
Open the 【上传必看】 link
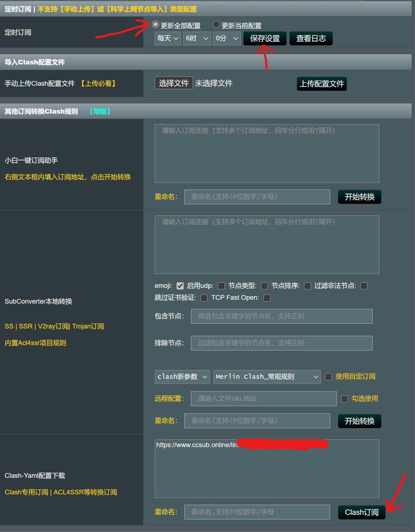(98, 84)
